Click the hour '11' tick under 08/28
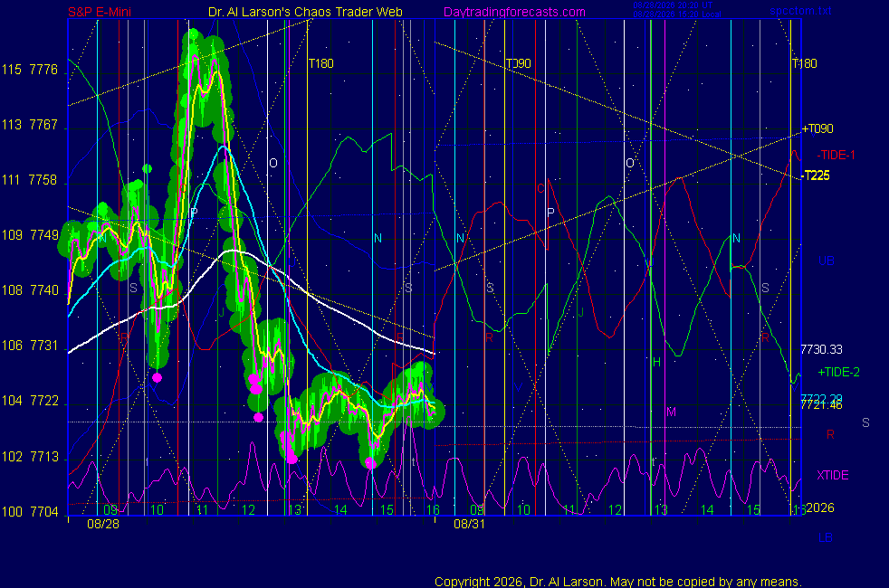889x588 pixels. click(x=203, y=510)
